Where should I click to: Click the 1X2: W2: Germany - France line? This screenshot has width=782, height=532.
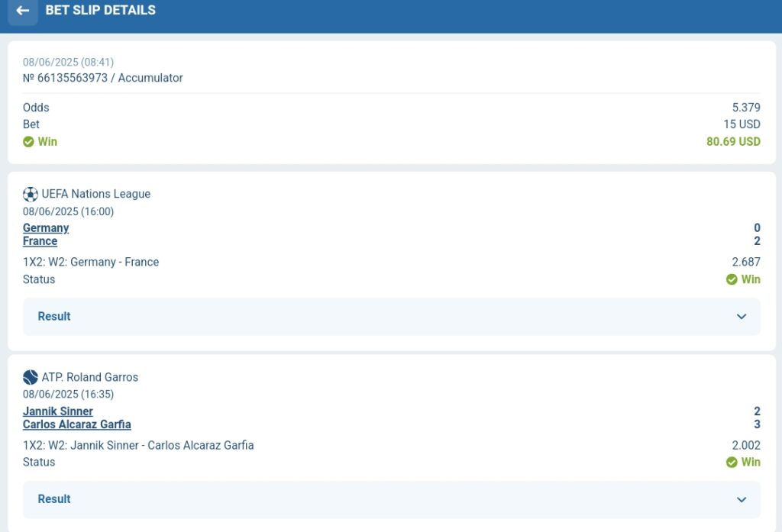(x=91, y=263)
